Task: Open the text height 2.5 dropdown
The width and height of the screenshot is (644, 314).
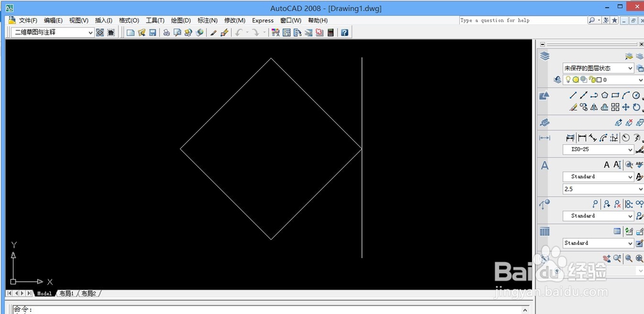Action: [640, 189]
